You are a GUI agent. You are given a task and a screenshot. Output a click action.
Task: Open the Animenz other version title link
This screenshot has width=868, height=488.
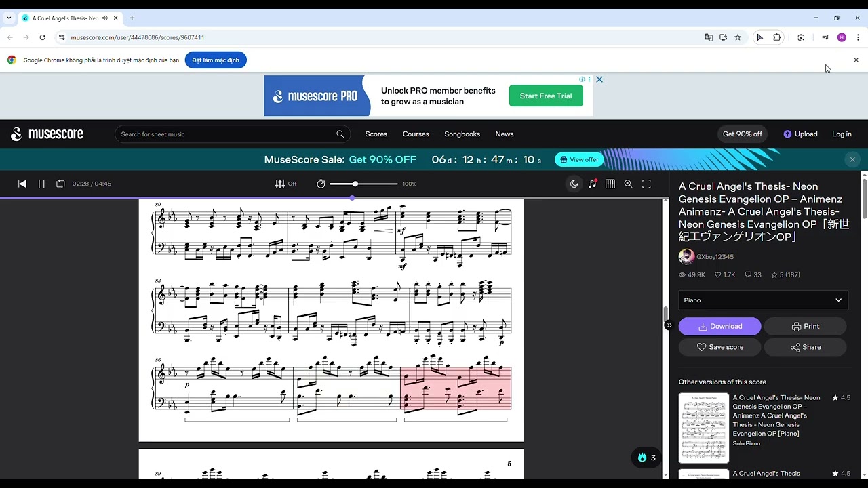tap(776, 415)
